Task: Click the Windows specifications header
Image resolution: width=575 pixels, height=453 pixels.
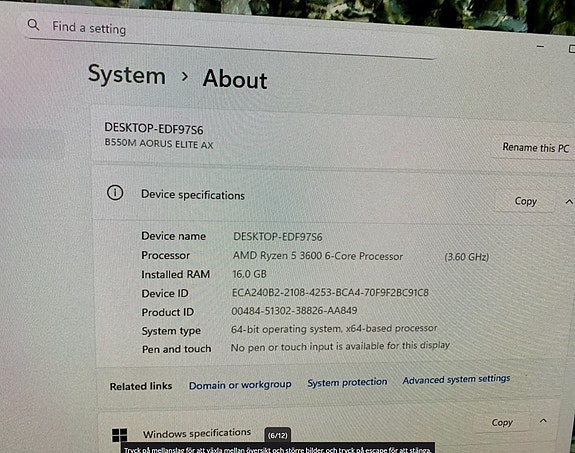Action: (197, 434)
